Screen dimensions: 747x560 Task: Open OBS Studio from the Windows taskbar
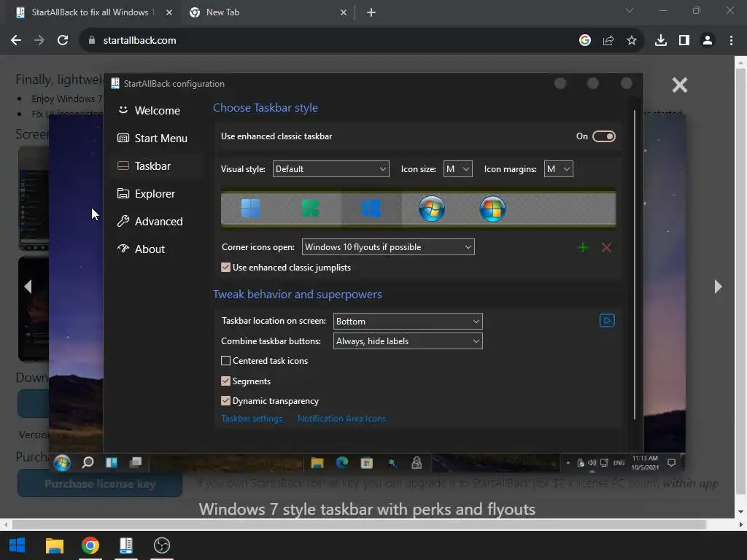[162, 545]
